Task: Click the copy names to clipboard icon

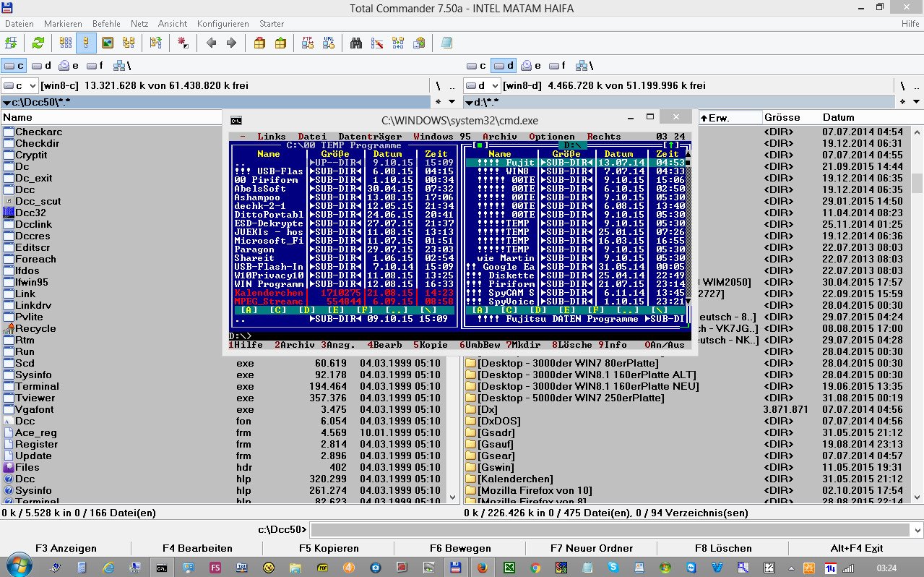Action: point(419,43)
